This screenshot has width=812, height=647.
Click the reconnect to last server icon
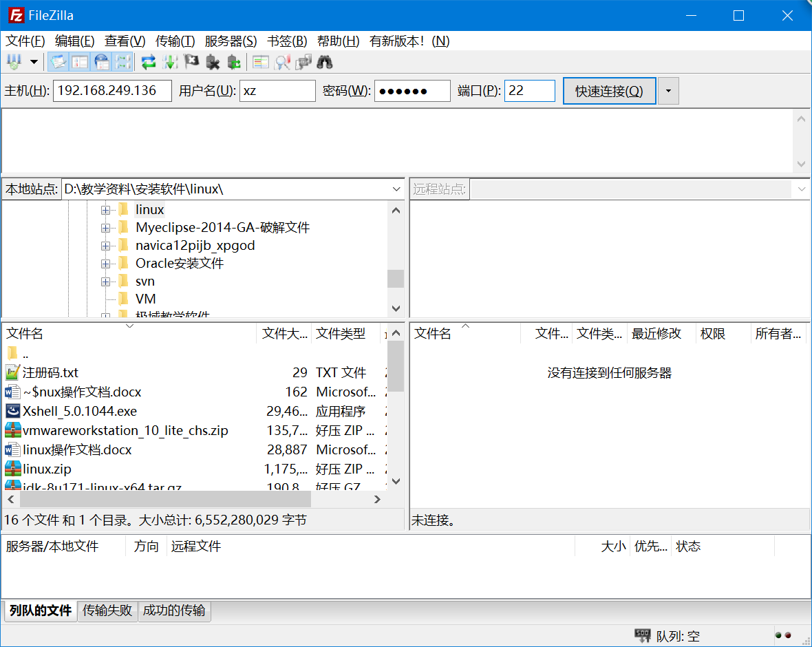[x=234, y=62]
